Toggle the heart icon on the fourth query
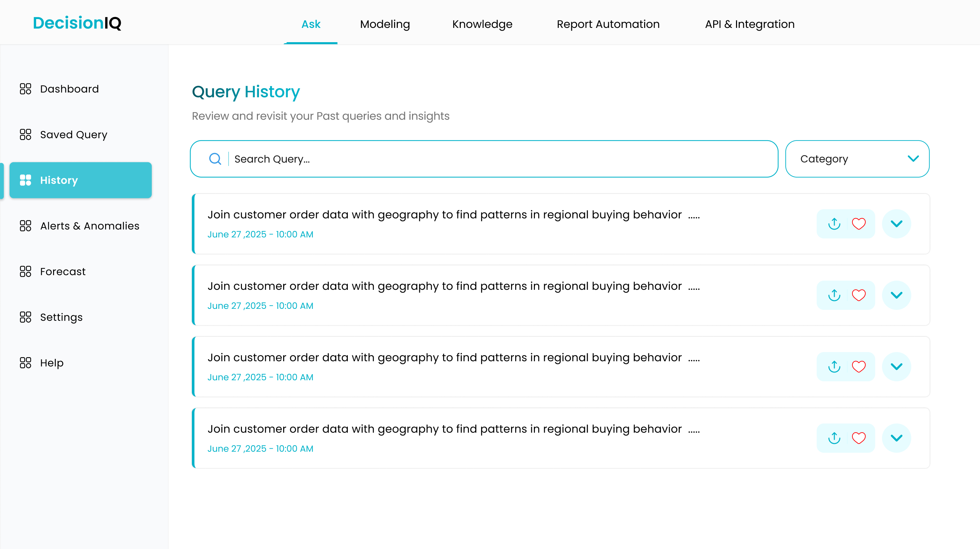The height and width of the screenshot is (549, 980). [x=858, y=438]
